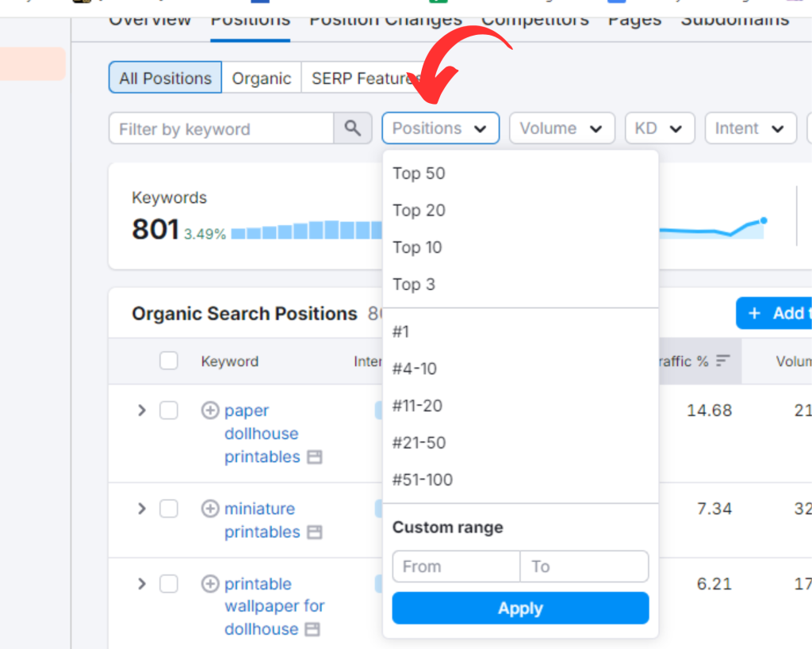This screenshot has width=812, height=649.
Task: Expand the paper dollhouse printables row
Action: coord(142,410)
